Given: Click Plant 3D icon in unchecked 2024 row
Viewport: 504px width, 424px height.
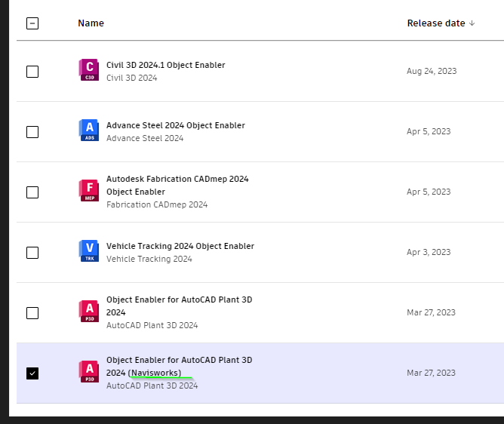Looking at the screenshot, I should point(89,311).
